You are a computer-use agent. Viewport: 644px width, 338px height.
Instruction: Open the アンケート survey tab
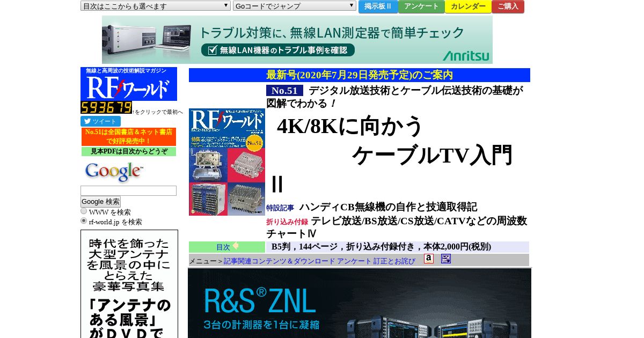click(421, 6)
